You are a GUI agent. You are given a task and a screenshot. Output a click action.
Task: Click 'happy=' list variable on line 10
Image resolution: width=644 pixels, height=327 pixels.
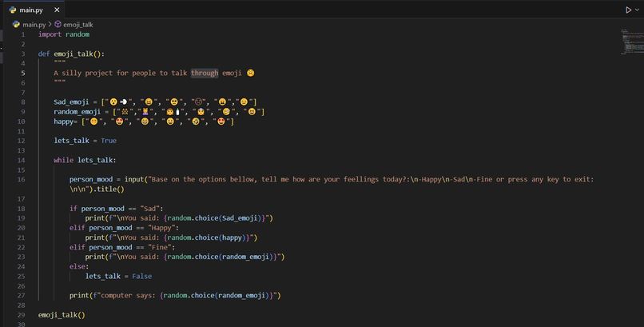(66, 122)
